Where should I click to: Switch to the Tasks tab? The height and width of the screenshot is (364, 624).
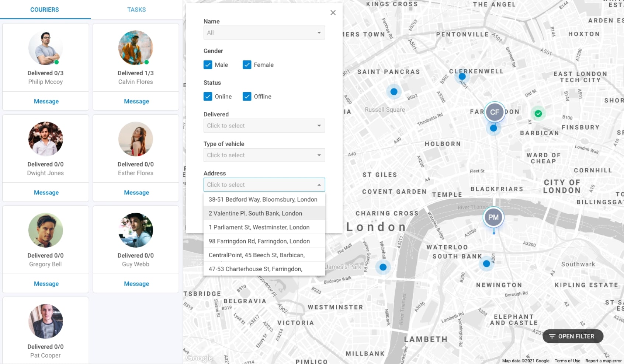136,10
